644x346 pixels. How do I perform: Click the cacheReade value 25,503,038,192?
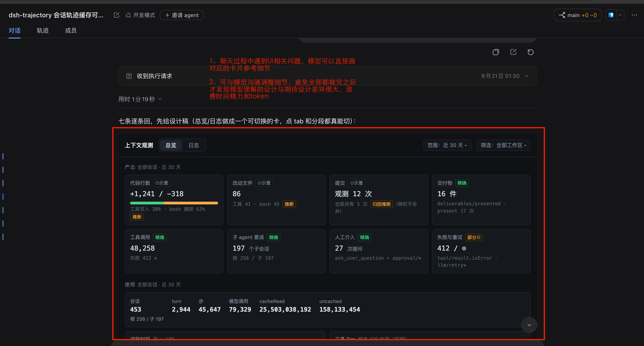click(285, 310)
